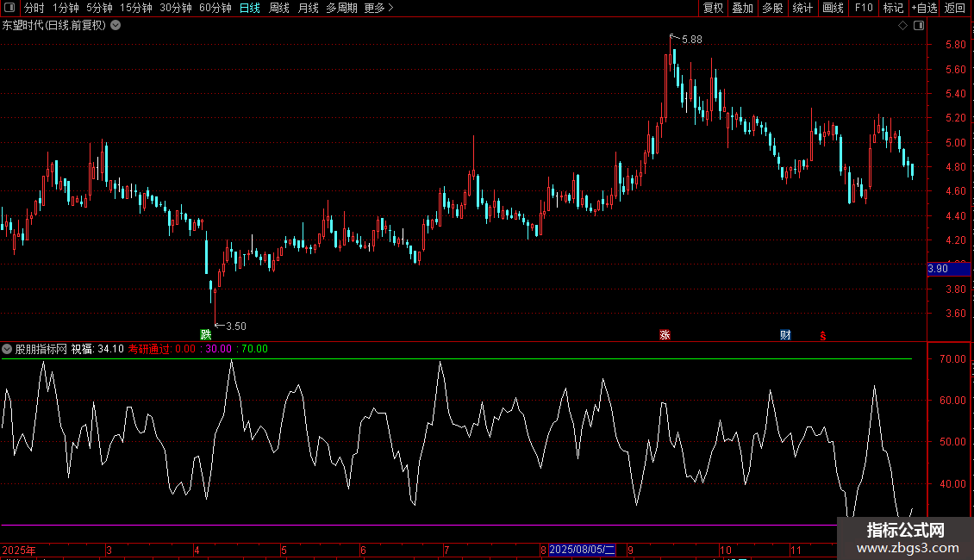Select the 15分钟 period tab
Screen dimensions: 974x560
pyautogui.click(x=135, y=8)
